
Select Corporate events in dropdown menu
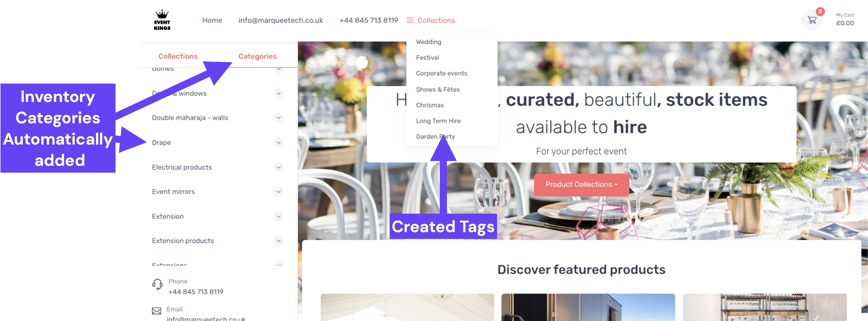pyautogui.click(x=441, y=73)
